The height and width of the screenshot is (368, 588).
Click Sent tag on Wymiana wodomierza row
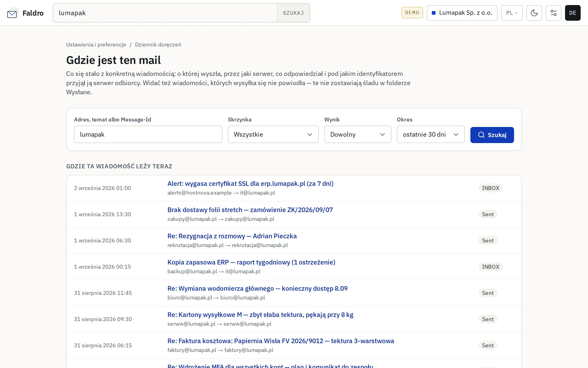point(488,293)
